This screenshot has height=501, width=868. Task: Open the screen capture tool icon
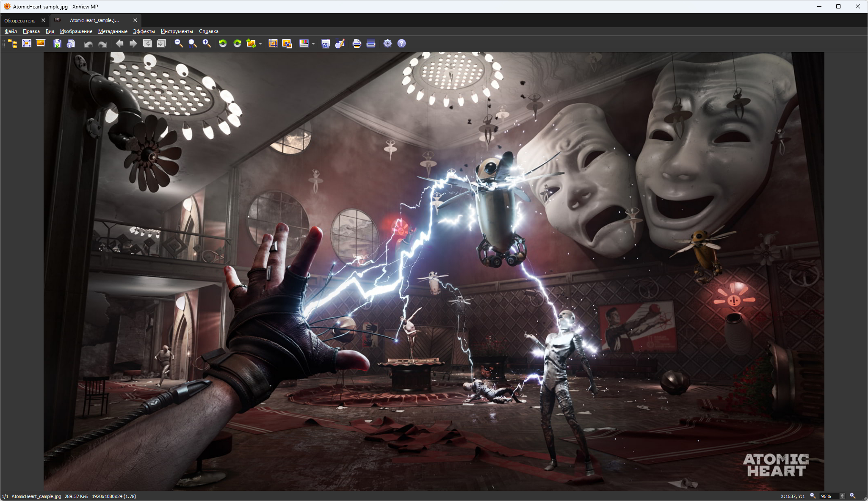(326, 44)
